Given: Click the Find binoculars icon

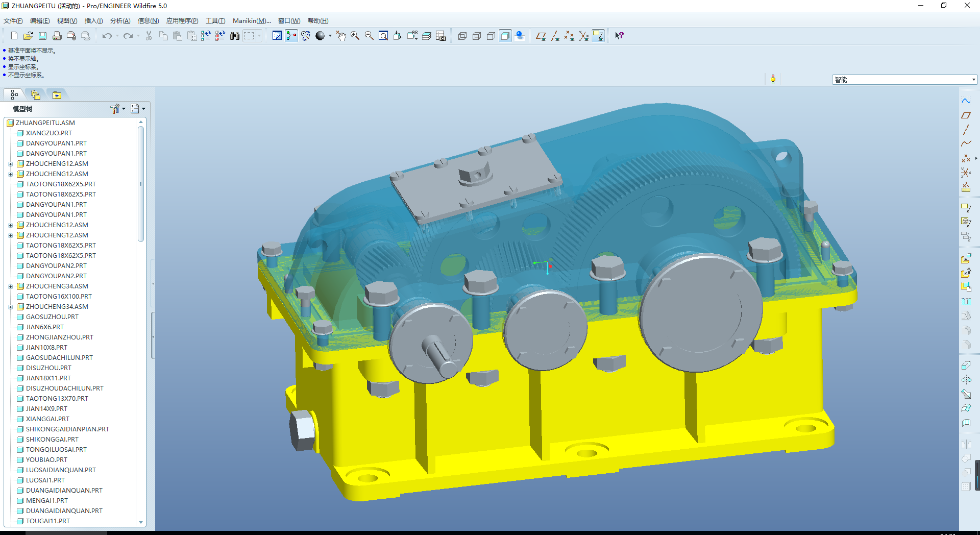Looking at the screenshot, I should tap(235, 36).
